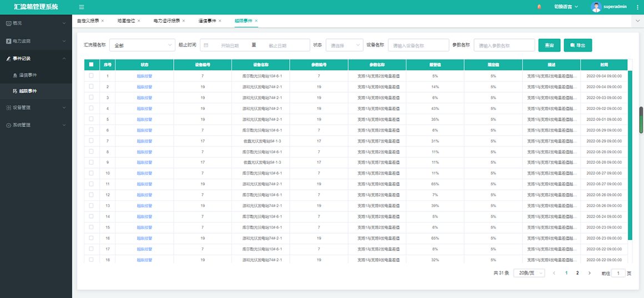
Task: Tick the select-all checkbox in the table header
Action: pyautogui.click(x=91, y=64)
